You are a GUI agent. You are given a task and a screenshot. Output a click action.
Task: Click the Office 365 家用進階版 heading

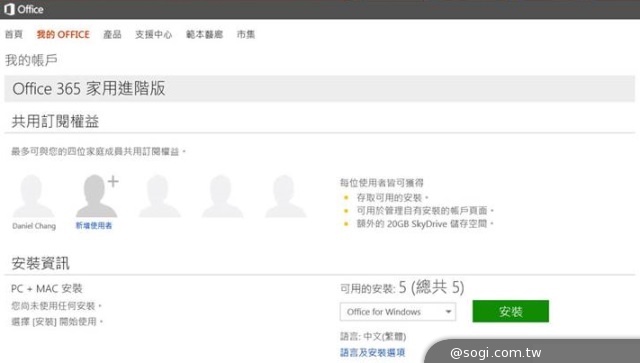(x=89, y=89)
